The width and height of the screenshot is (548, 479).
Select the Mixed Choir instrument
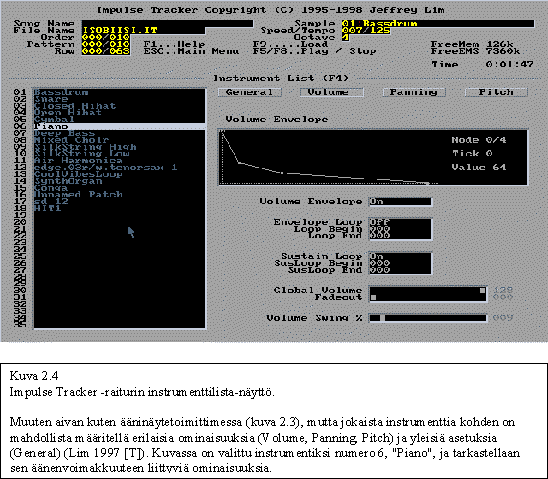pyautogui.click(x=119, y=140)
